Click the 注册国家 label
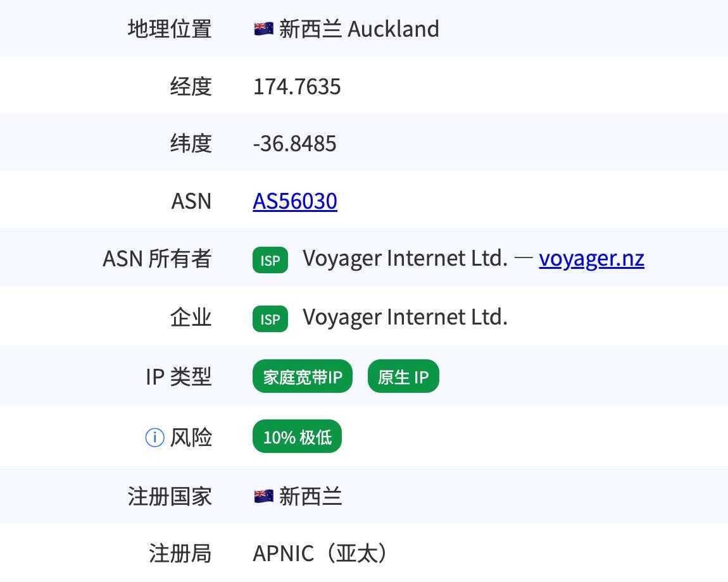The height and width of the screenshot is (582, 728). (170, 496)
